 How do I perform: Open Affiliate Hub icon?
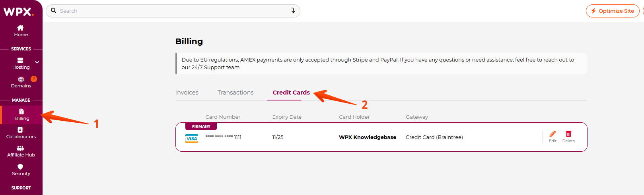(x=20, y=148)
